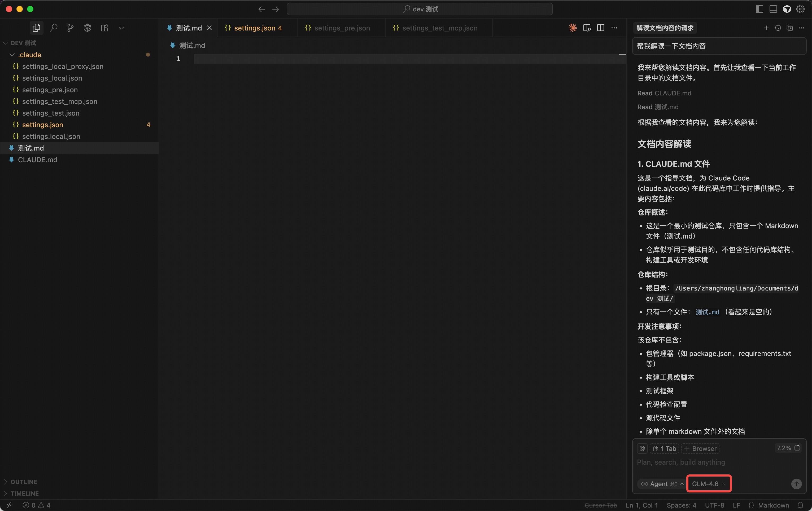Expand the OUTLINE section at bottom left
The height and width of the screenshot is (511, 812).
pyautogui.click(x=24, y=482)
